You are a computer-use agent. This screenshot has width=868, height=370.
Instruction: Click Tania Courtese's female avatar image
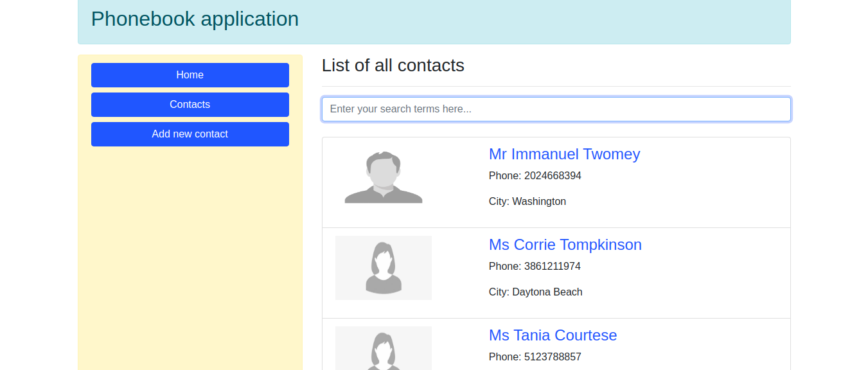[x=384, y=350]
